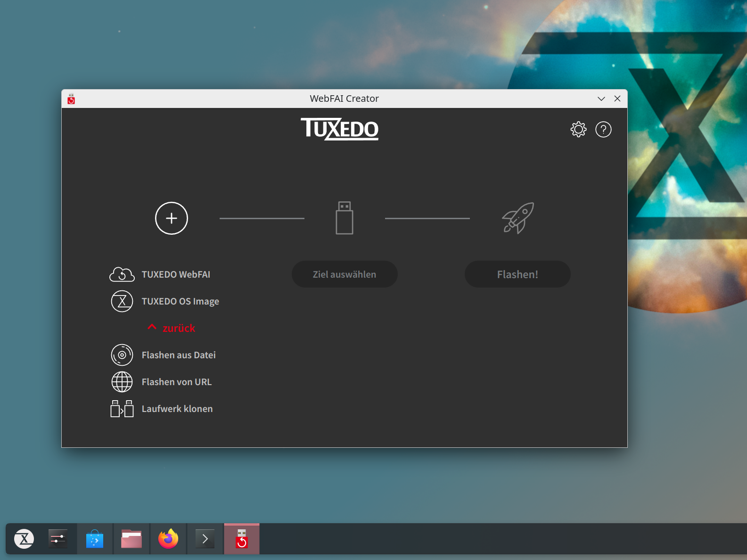Click the WebFAI Creator window title
The height and width of the screenshot is (560, 747).
(344, 99)
